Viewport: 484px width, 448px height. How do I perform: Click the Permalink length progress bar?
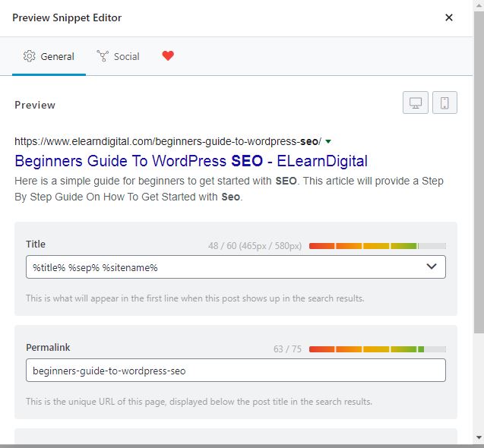pos(377,349)
